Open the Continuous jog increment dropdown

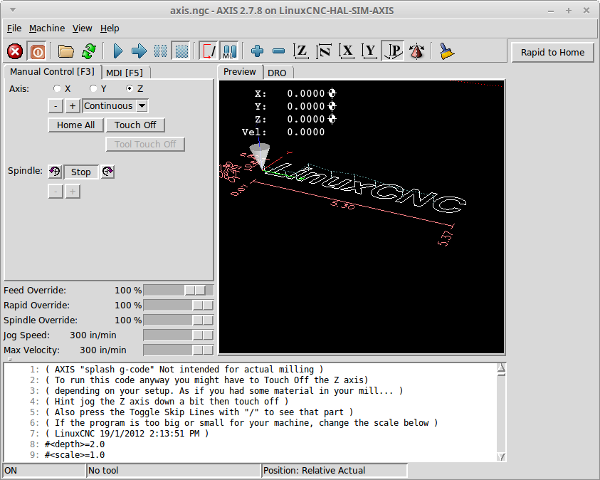[x=115, y=105]
